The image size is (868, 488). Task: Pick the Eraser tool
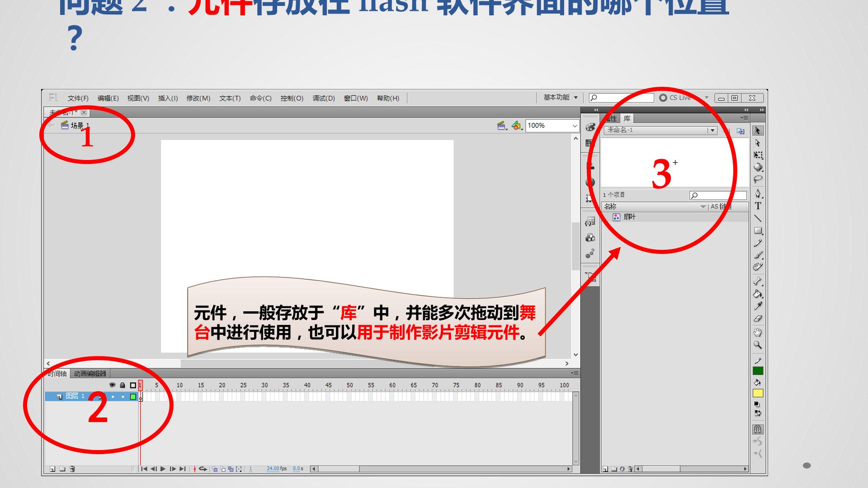(758, 319)
